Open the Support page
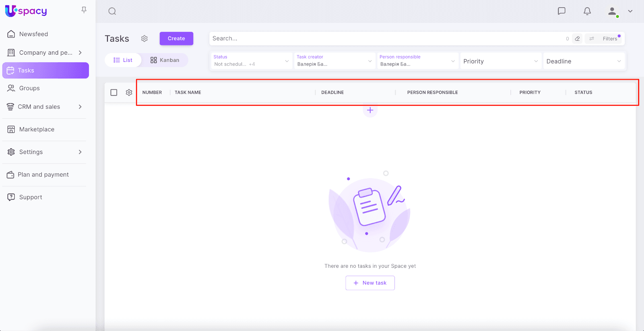The image size is (644, 331). click(31, 197)
